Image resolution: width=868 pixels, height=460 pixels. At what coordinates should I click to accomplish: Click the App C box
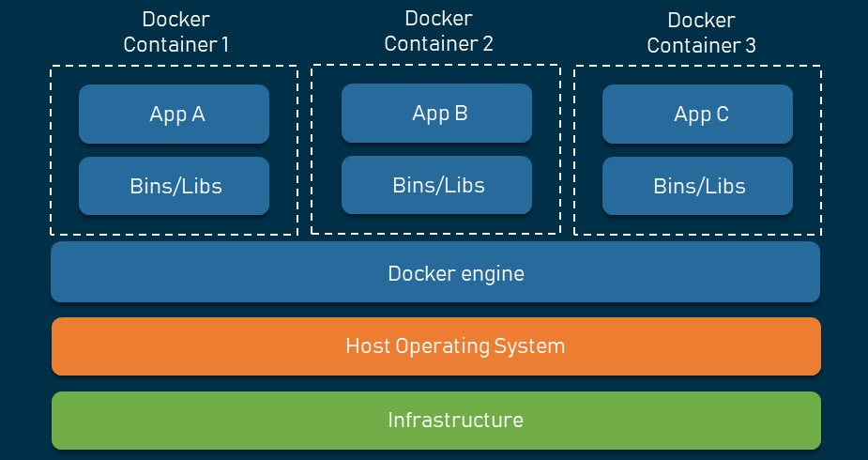click(697, 114)
